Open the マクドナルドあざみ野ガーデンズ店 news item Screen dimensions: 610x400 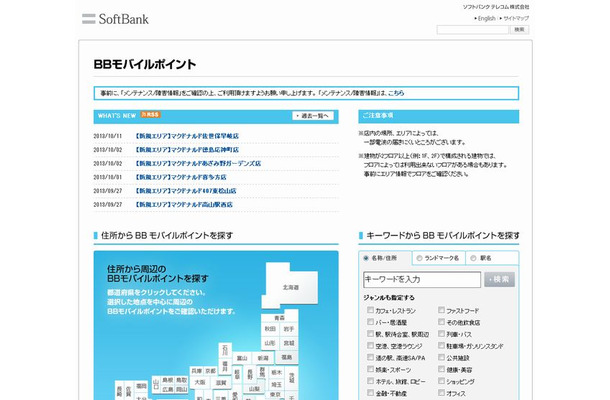pyautogui.click(x=198, y=163)
